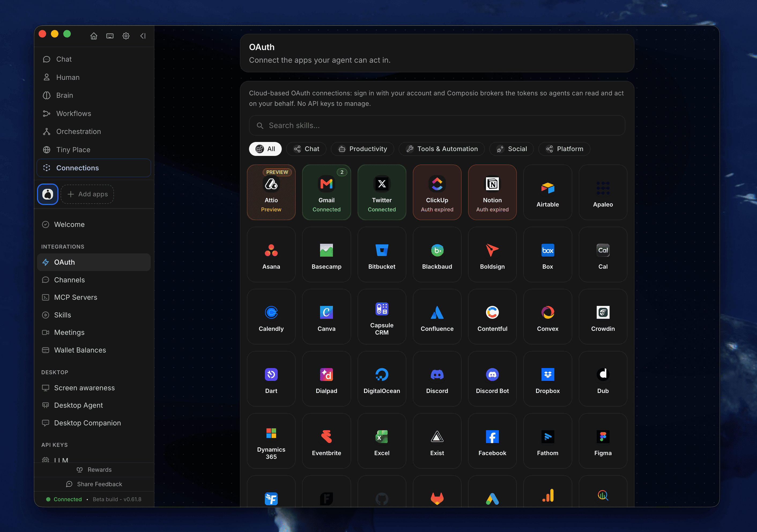Select the Discord integration
Screen dimensions: 757x532
click(437, 379)
